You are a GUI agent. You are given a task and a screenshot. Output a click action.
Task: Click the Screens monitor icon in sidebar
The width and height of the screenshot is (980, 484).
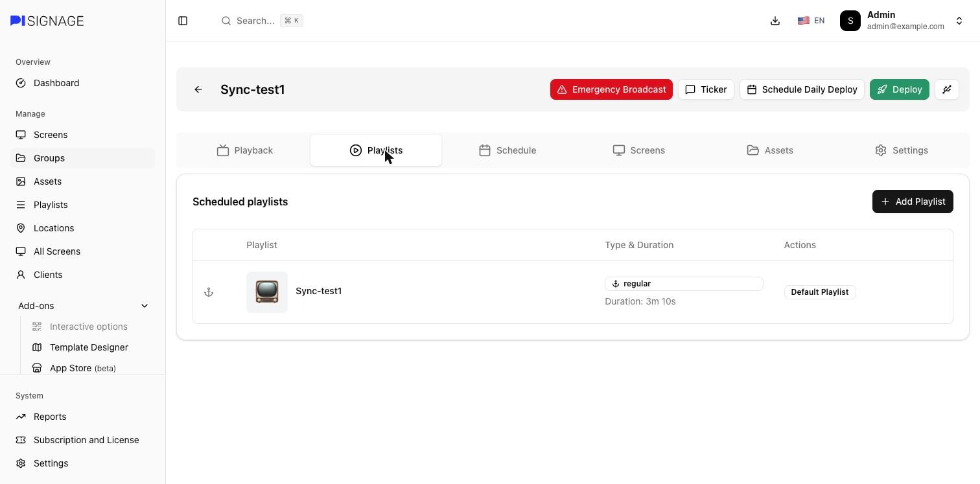(x=21, y=135)
